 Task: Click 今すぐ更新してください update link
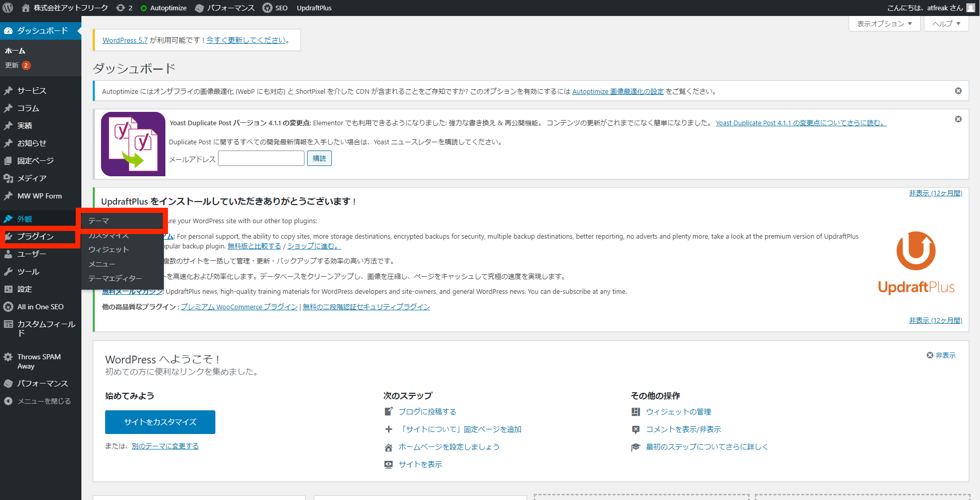246,40
